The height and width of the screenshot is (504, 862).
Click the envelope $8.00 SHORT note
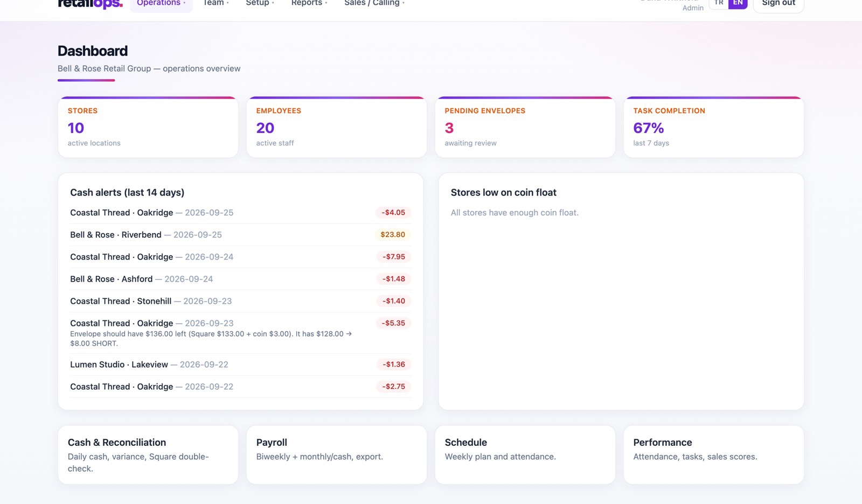[211, 339]
